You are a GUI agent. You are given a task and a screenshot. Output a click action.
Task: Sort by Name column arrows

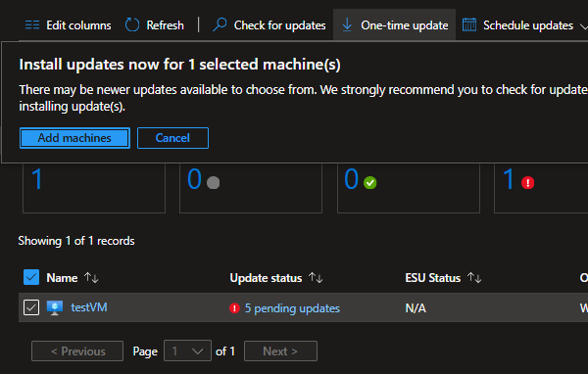tap(91, 278)
